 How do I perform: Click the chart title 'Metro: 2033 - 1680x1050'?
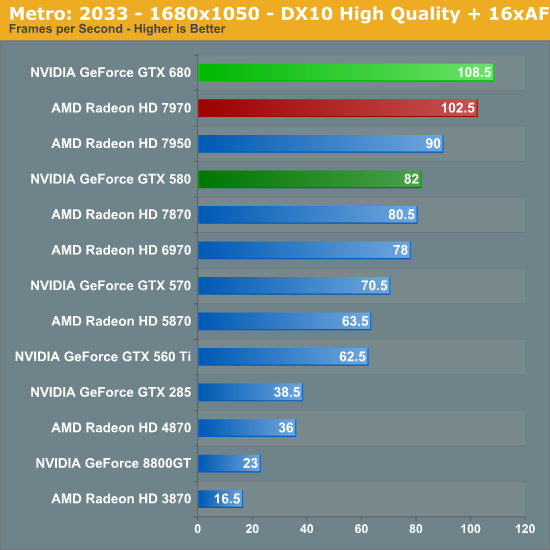(134, 13)
